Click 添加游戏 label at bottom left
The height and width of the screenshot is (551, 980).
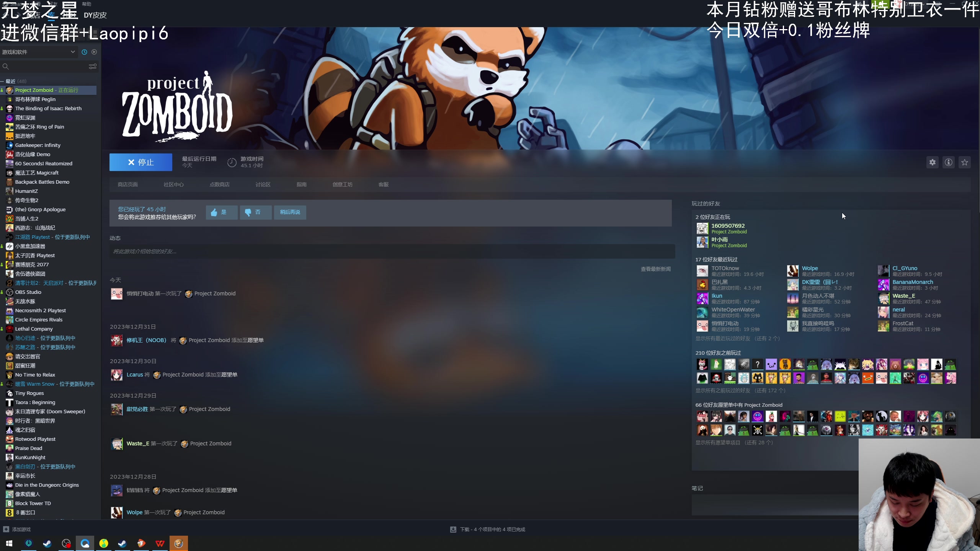click(x=21, y=530)
